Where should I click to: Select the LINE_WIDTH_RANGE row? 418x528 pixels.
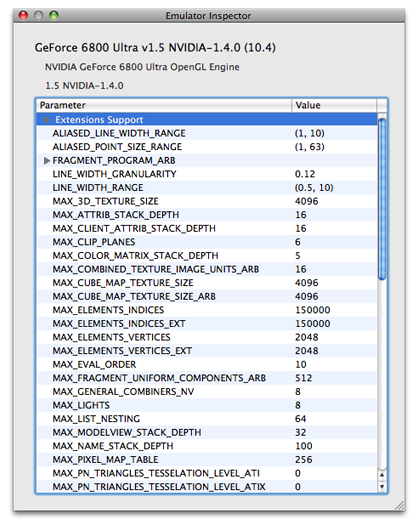[207, 188]
